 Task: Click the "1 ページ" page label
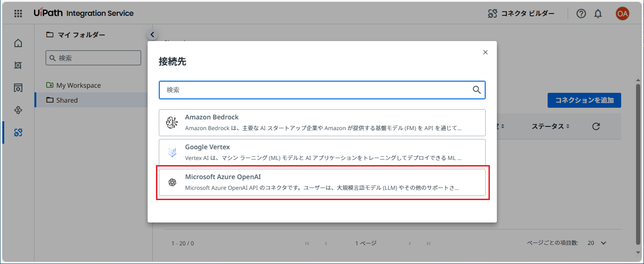click(366, 243)
